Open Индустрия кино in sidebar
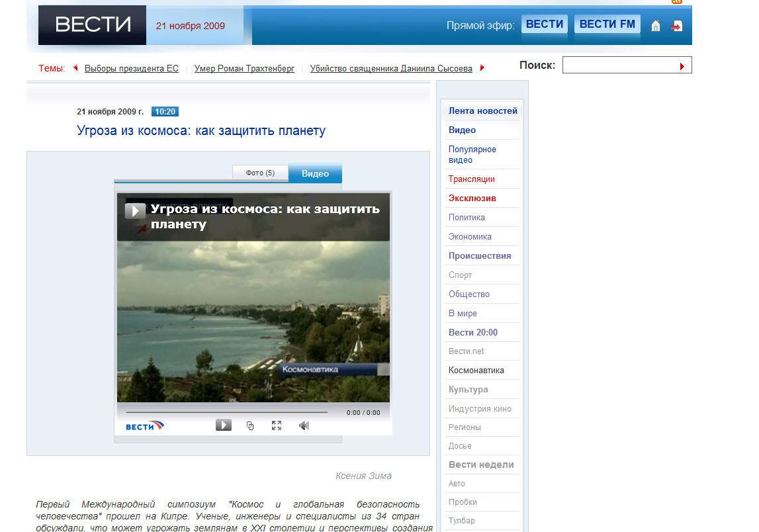Viewport: 759px width, 532px height. coord(480,408)
